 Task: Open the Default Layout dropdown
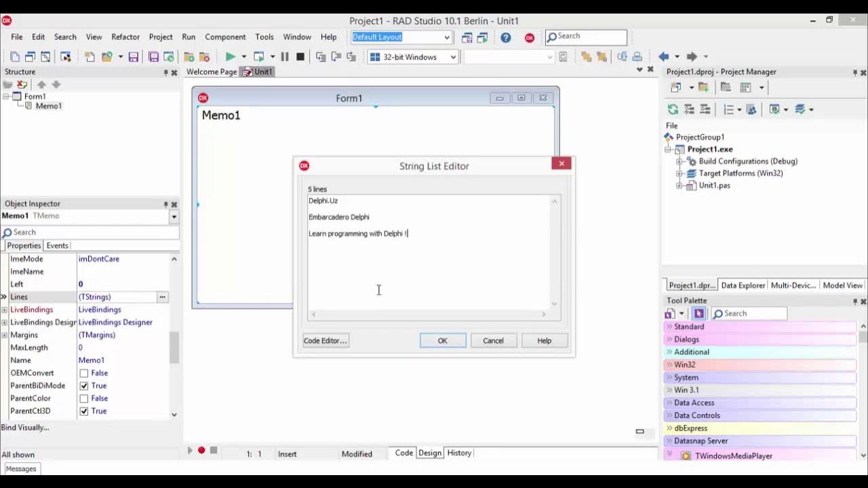447,37
